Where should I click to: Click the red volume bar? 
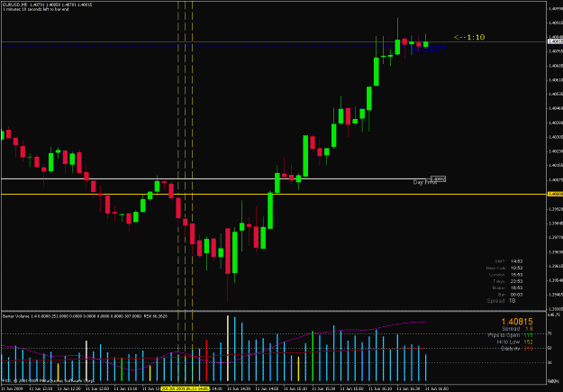[x=206, y=360]
